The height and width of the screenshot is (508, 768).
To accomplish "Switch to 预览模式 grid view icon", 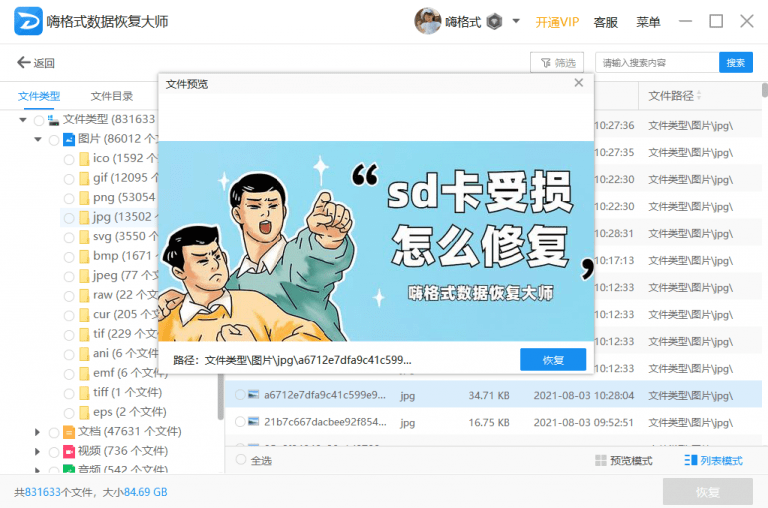I will [600, 460].
